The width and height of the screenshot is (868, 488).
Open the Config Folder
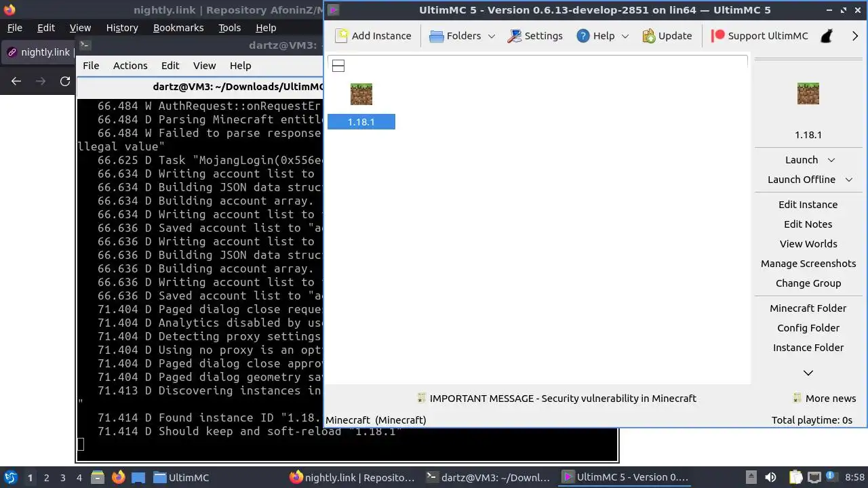click(x=808, y=328)
